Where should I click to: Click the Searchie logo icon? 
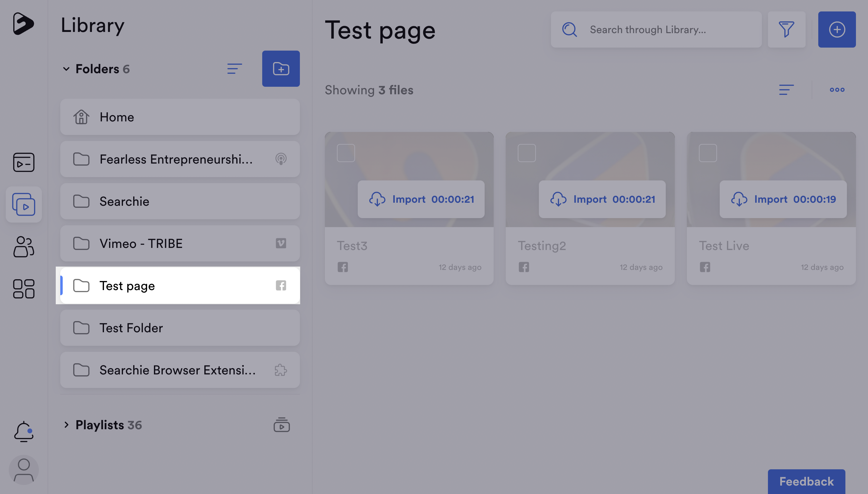[24, 24]
